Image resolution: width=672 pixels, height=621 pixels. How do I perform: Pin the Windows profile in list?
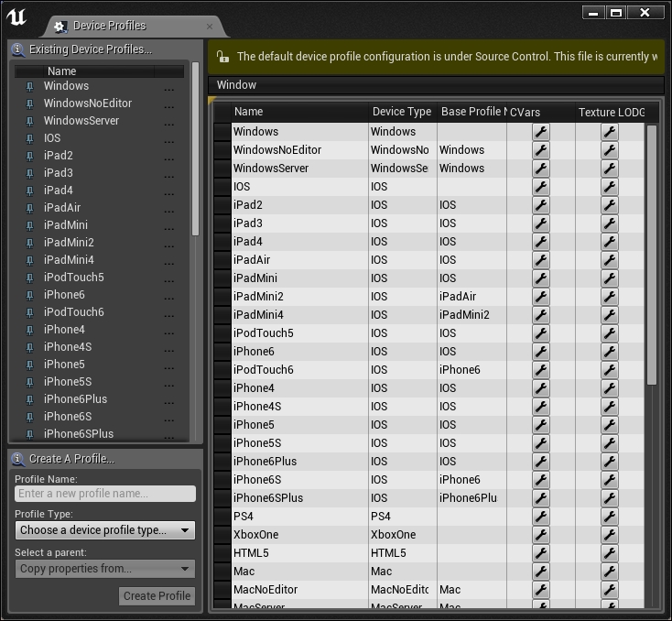29,87
